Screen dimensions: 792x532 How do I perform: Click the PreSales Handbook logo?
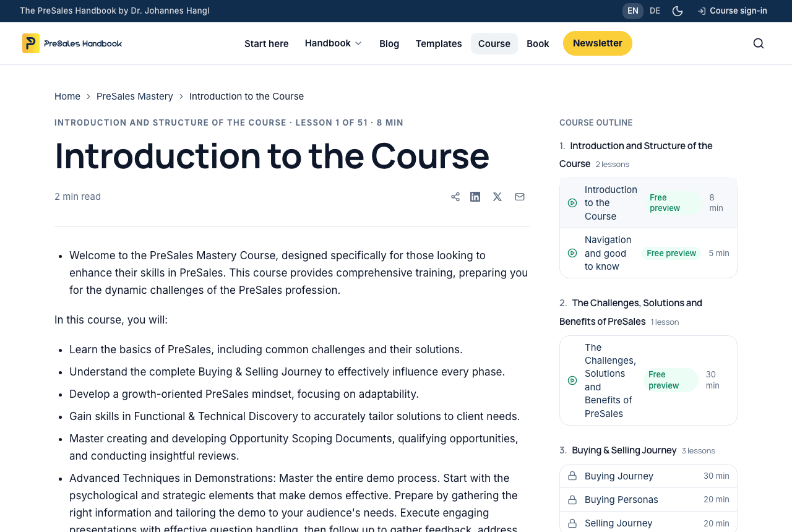(72, 43)
